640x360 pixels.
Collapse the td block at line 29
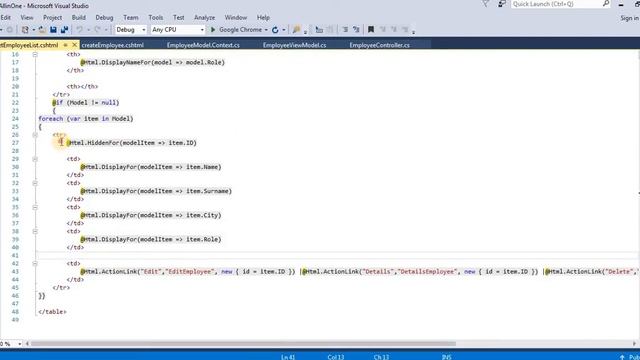click(x=35, y=159)
